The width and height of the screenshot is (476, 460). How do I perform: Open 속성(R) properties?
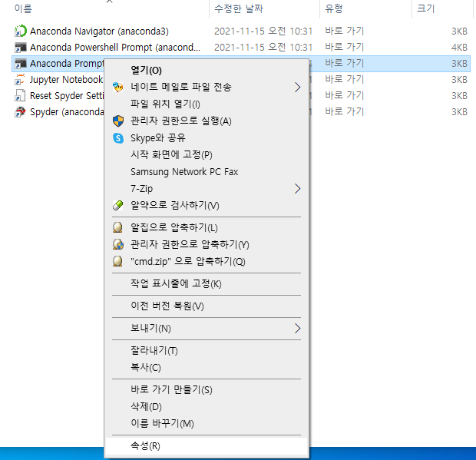point(207,445)
